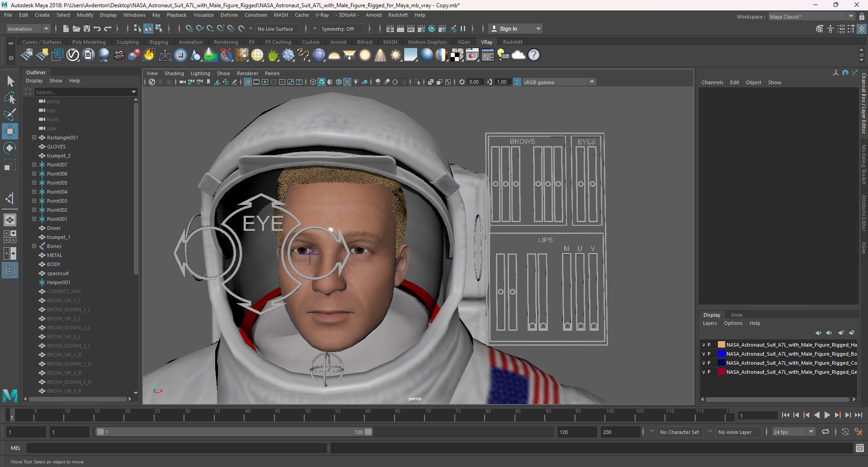
Task: Activate the Lasso select tool
Action: (10, 97)
